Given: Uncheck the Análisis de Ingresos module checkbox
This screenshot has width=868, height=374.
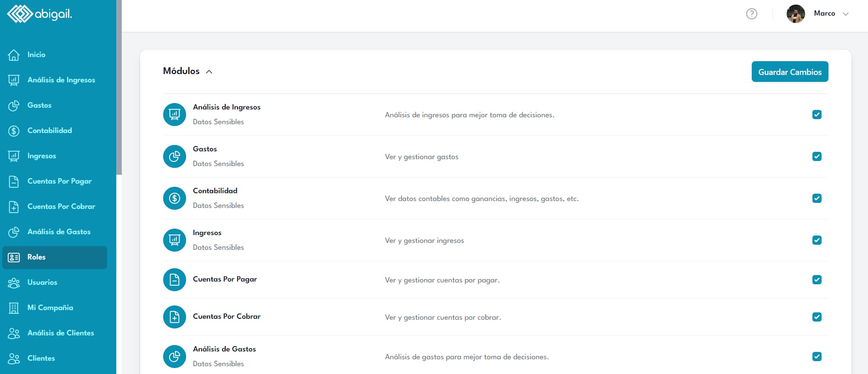Looking at the screenshot, I should 817,115.
